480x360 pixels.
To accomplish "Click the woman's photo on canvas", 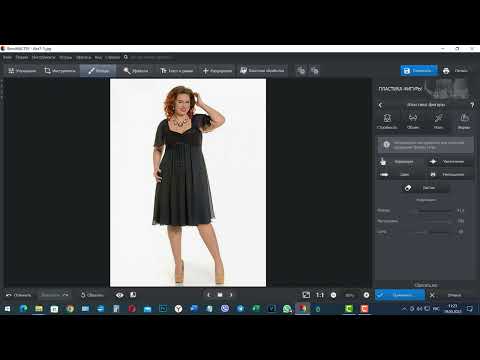I will point(188,183).
